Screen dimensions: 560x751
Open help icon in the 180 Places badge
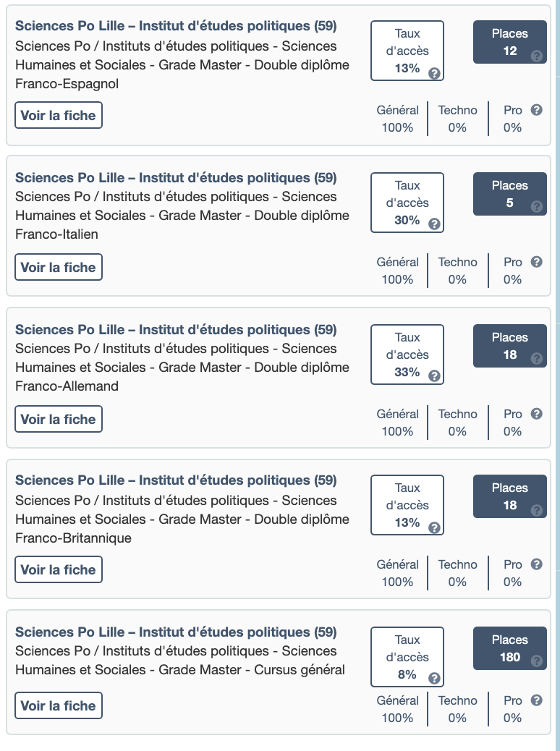point(536,661)
